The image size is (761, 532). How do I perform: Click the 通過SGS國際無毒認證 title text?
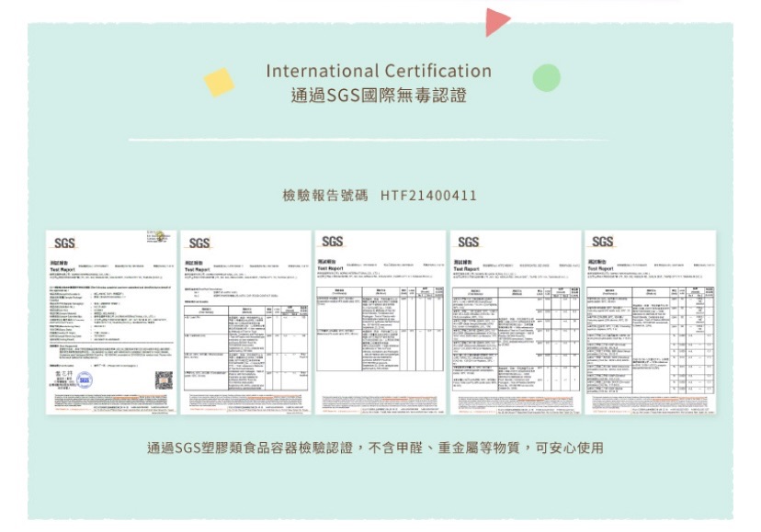coord(379,96)
